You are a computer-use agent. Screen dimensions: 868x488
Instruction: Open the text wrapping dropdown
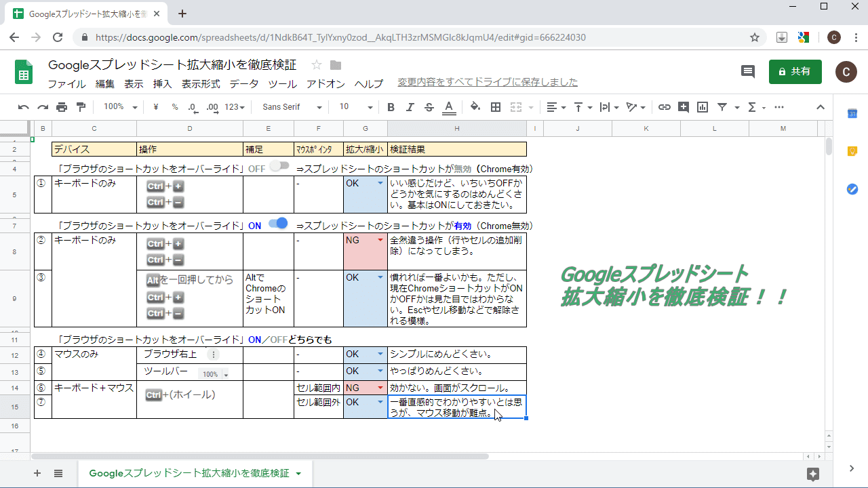609,107
